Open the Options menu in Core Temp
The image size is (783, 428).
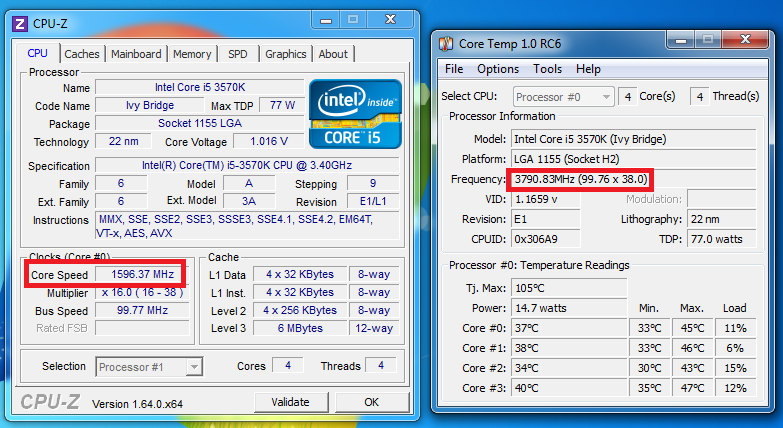498,69
